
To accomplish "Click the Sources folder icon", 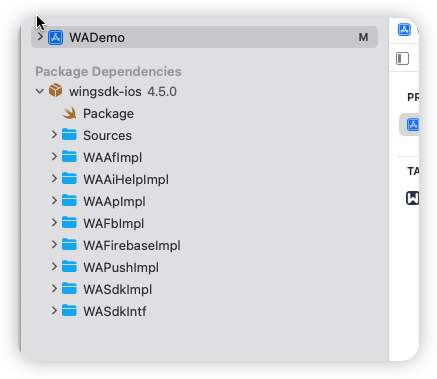I will [x=69, y=134].
